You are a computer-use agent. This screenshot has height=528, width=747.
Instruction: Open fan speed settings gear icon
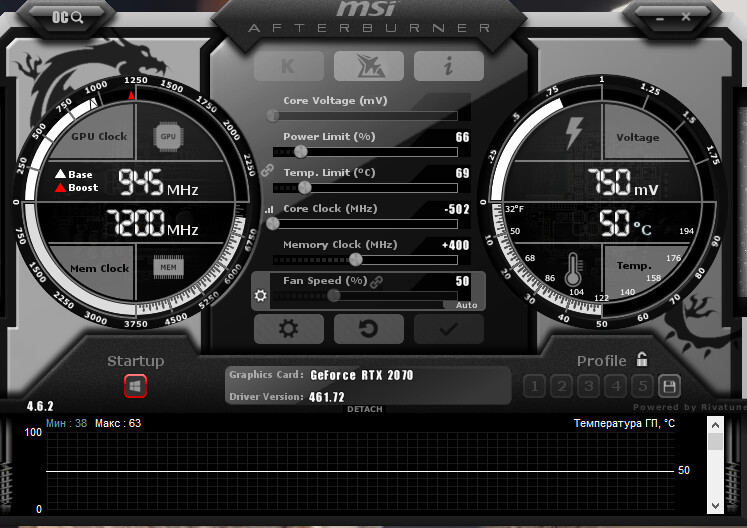coord(260,295)
